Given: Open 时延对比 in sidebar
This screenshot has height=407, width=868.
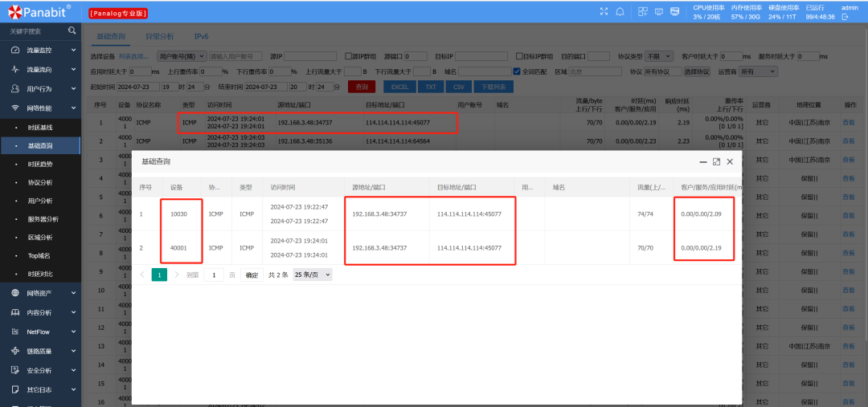Looking at the screenshot, I should click(40, 275).
